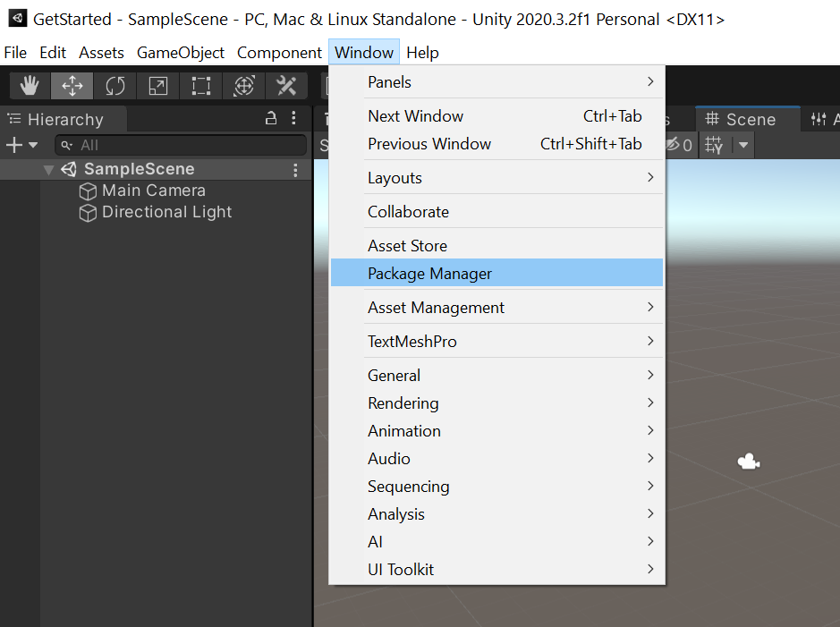The height and width of the screenshot is (627, 840).
Task: Expand Asset Management submenu
Action: click(496, 308)
